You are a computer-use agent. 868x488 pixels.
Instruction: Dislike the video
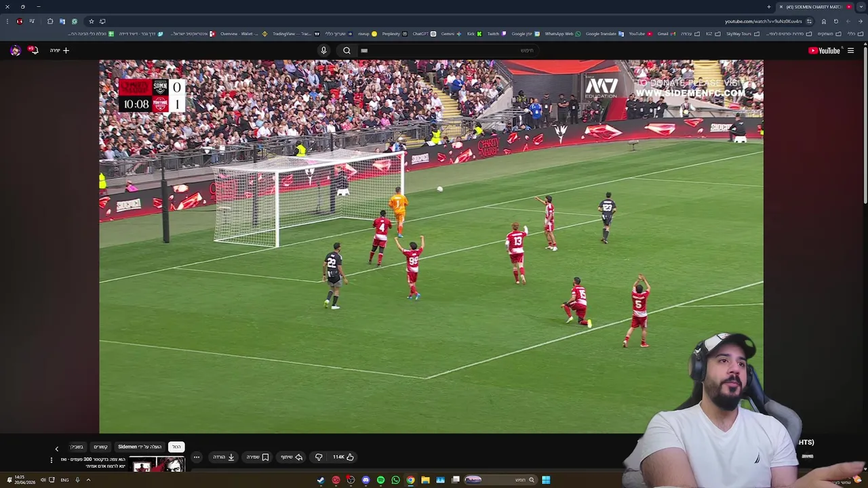(x=319, y=457)
